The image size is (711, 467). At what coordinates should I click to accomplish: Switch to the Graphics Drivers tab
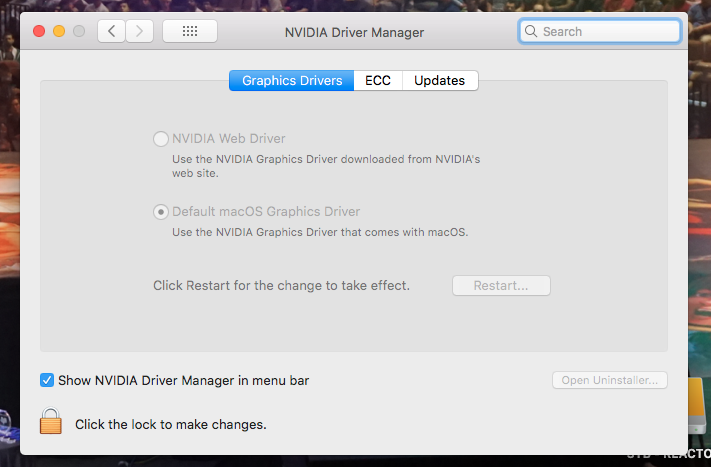292,81
